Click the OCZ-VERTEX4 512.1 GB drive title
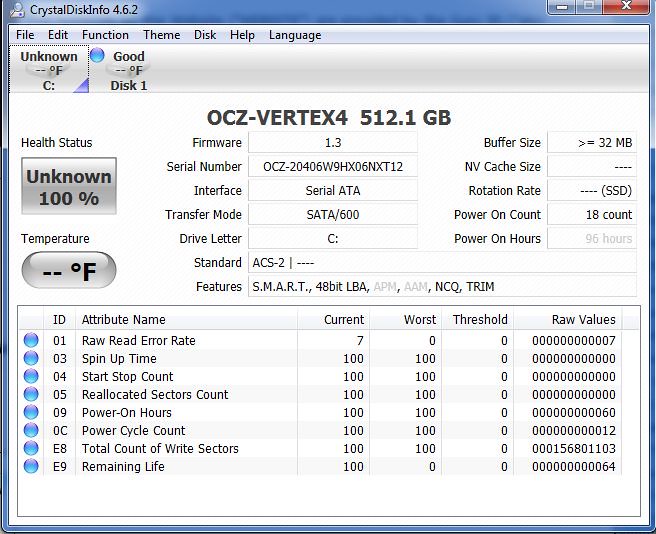The height and width of the screenshot is (534, 656). (329, 118)
